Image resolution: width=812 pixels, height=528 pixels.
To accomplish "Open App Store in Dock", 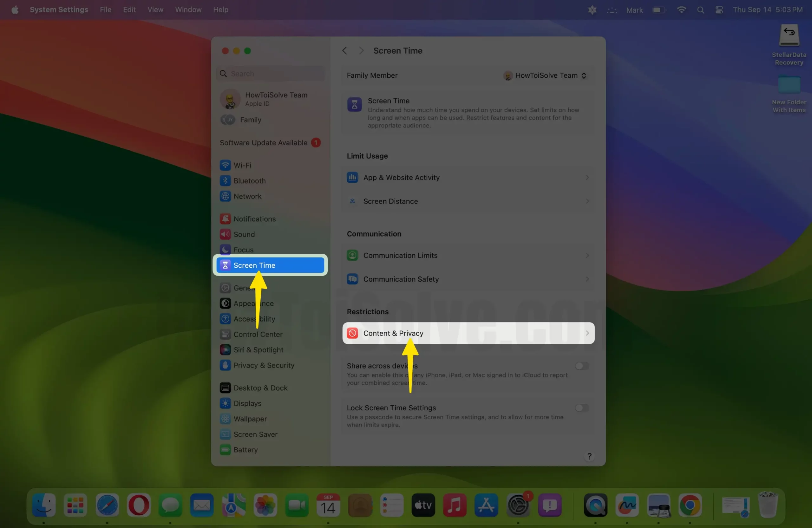I will (486, 505).
